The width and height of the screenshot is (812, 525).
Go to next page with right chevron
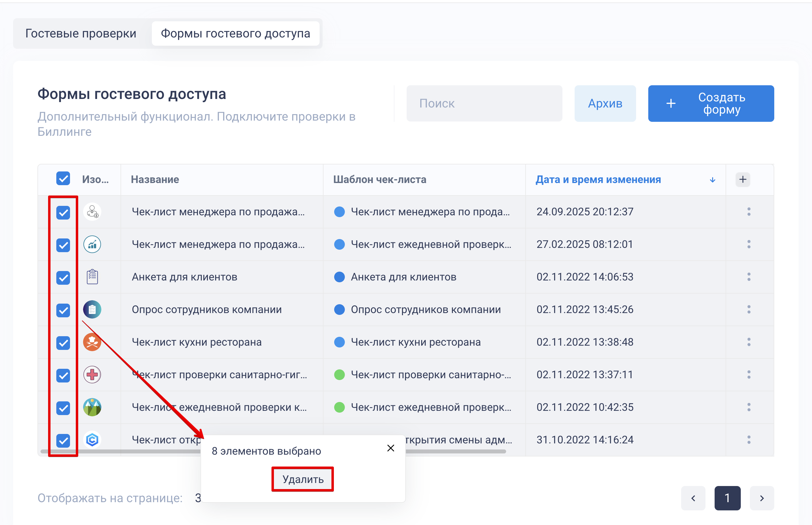762,498
